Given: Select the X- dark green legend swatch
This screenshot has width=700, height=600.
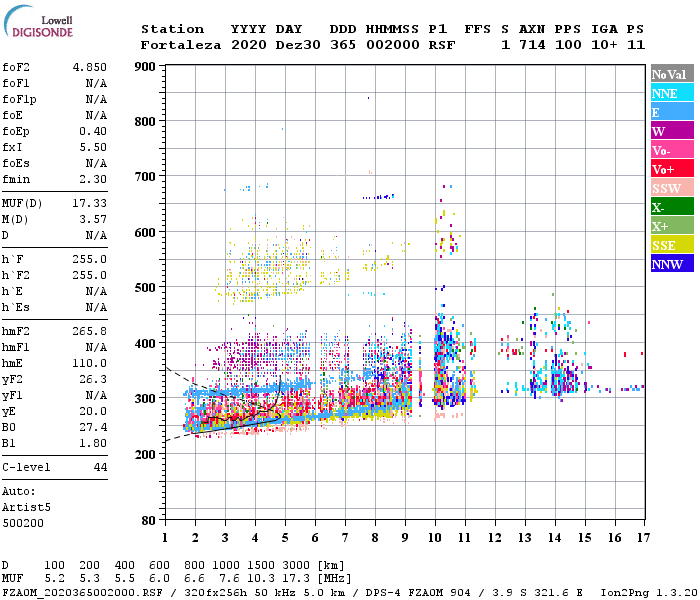Looking at the screenshot, I should pyautogui.click(x=672, y=207).
